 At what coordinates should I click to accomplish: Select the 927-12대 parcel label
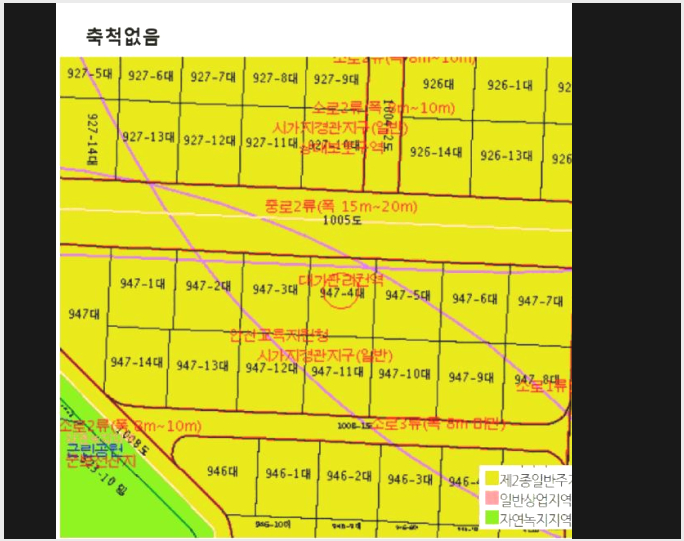click(x=209, y=140)
